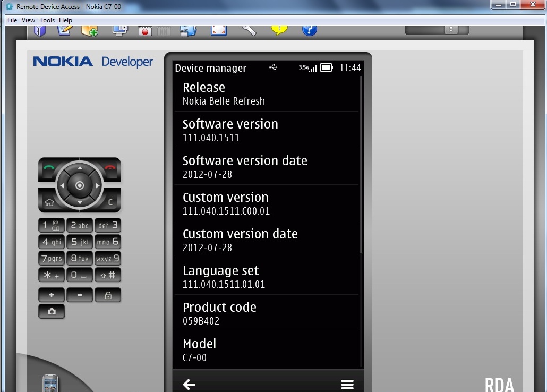Click the phone screen scrollbar
Image resolution: width=547 pixels, height=392 pixels.
tap(361, 165)
